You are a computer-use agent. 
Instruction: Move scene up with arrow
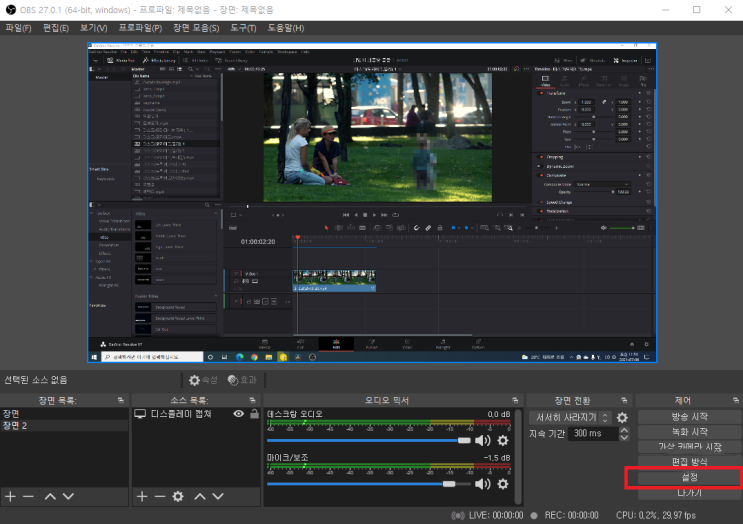point(50,496)
